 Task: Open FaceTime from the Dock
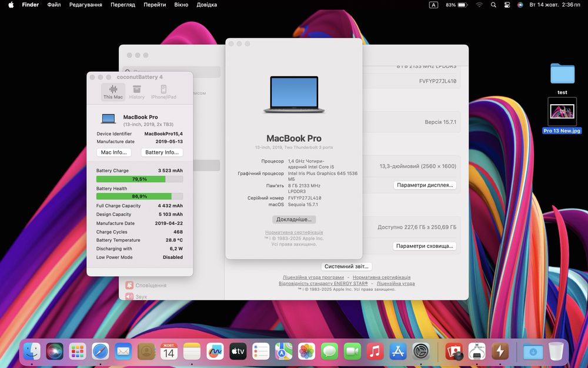[352, 352]
